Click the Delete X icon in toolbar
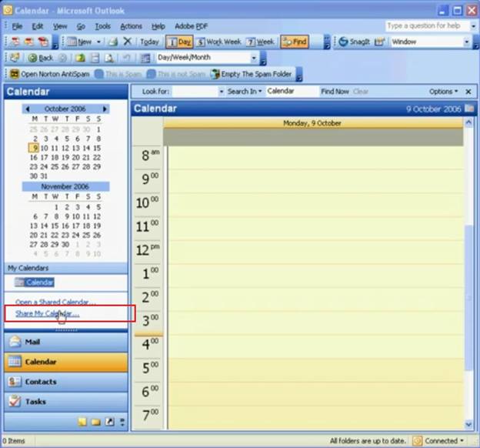Viewport: 480px width, 448px height. [x=128, y=42]
